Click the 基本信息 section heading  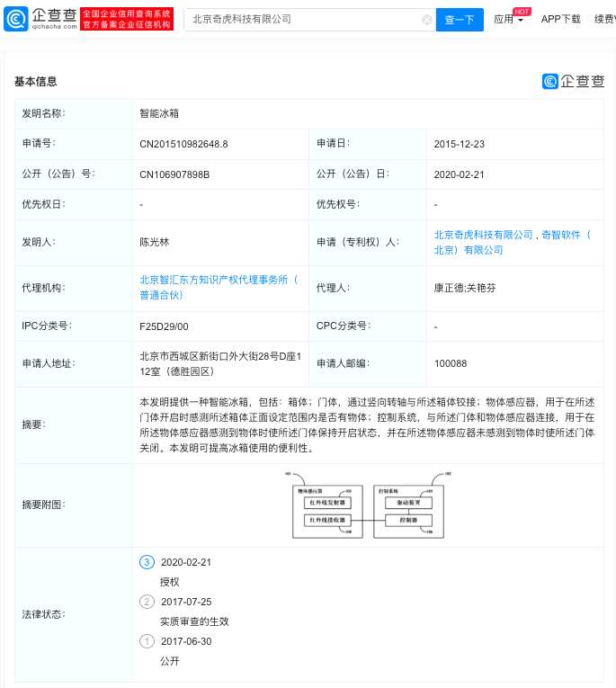point(36,82)
